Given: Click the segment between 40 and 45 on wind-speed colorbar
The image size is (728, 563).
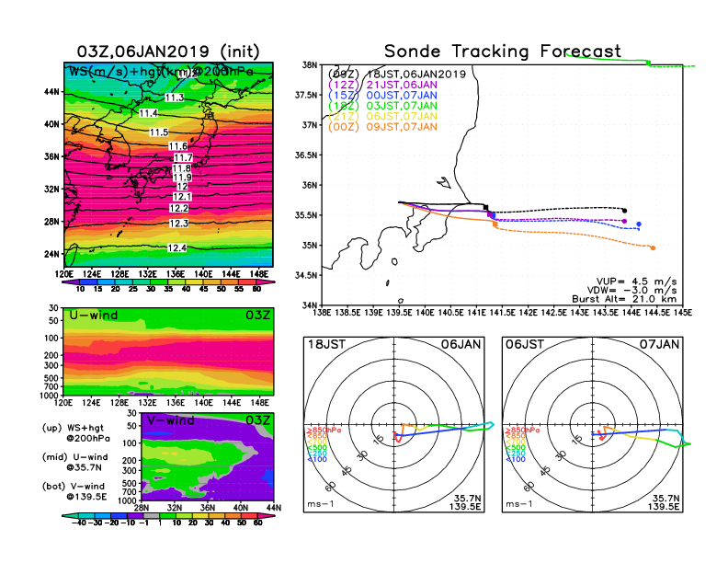Looking at the screenshot, I should coord(195,282).
